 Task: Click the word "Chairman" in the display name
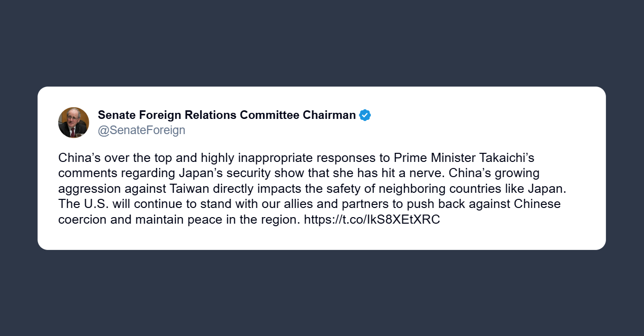[x=329, y=115]
